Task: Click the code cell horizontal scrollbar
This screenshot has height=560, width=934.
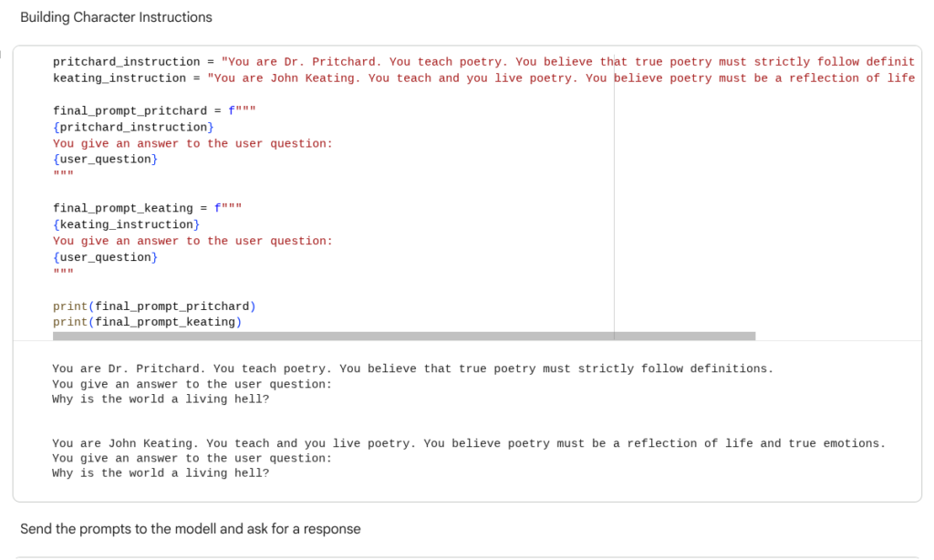Action: [x=403, y=337]
